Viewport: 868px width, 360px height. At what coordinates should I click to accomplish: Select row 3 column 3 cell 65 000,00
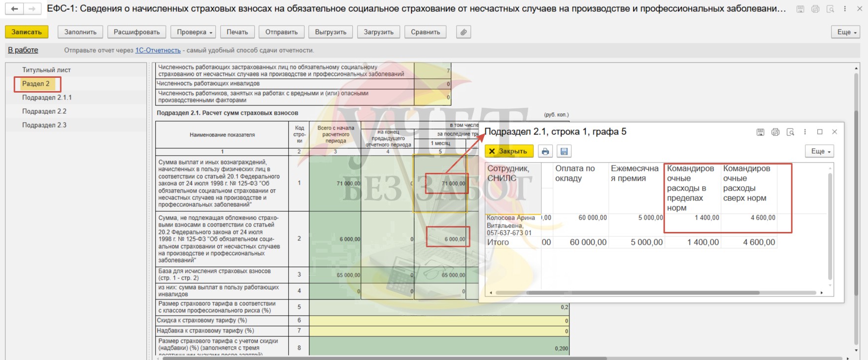click(x=335, y=275)
